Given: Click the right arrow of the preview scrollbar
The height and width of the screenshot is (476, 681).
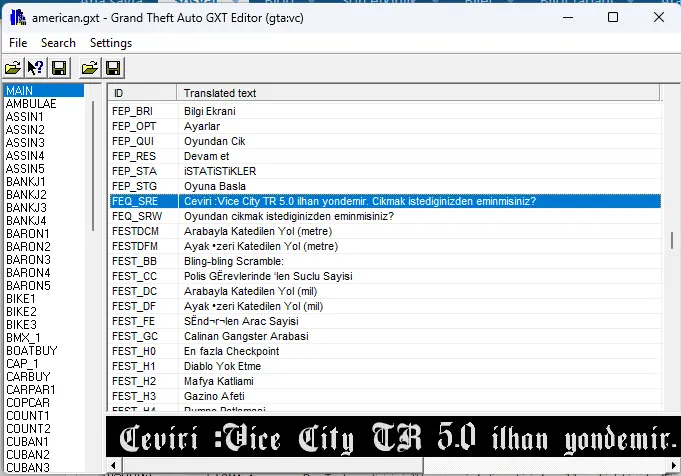Looking at the screenshot, I should [674, 465].
